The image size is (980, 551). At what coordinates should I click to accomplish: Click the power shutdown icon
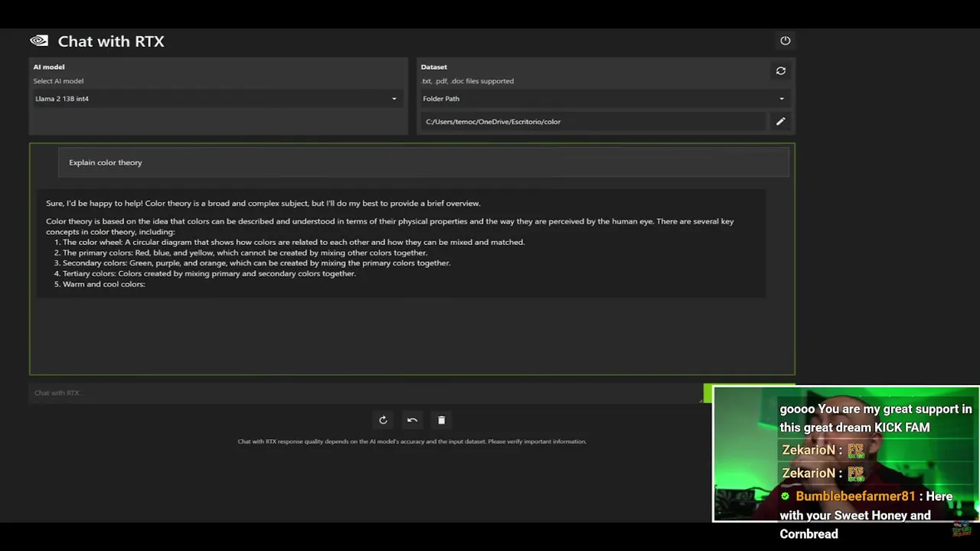[785, 41]
